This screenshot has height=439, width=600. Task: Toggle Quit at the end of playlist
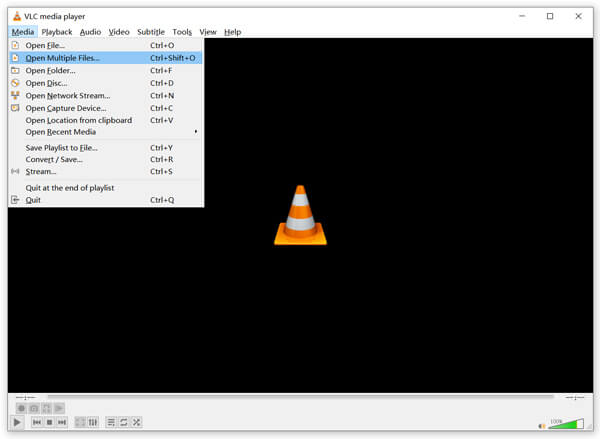105,188
